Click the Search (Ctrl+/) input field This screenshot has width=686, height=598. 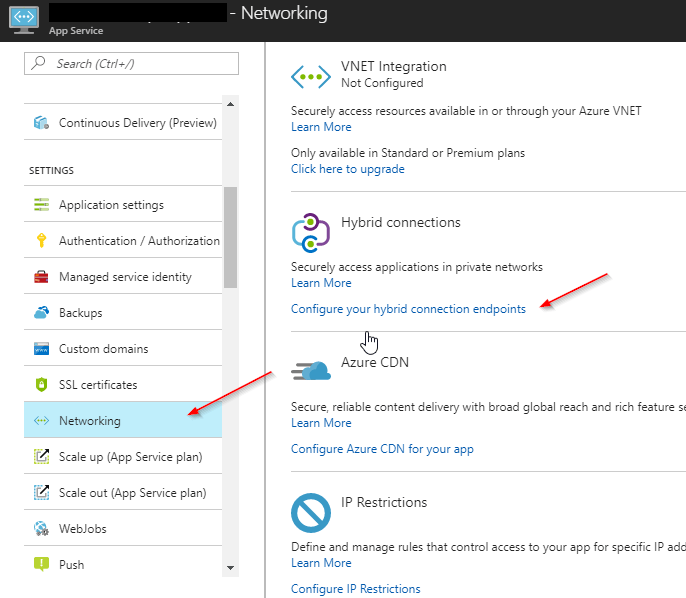131,63
